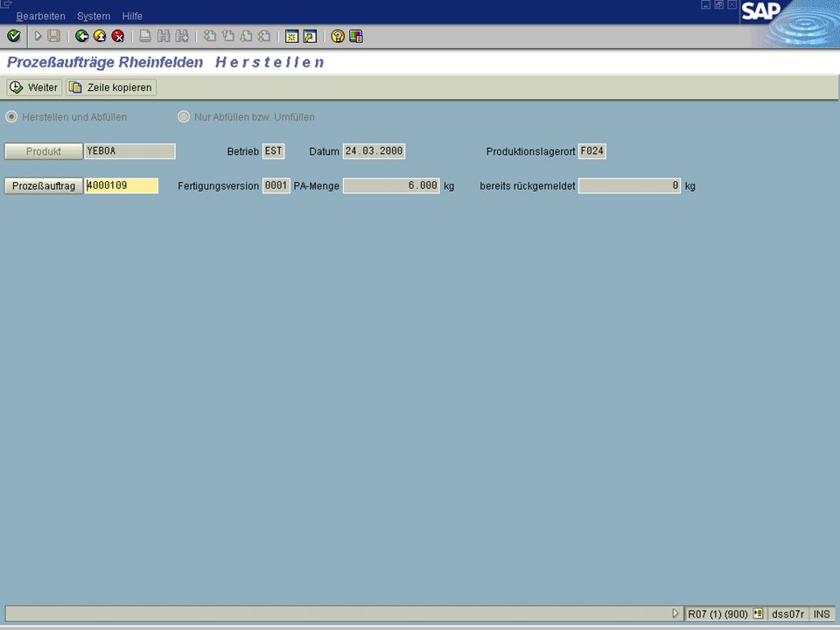The image size is (840, 630).
Task: Click the Produkt field containing YEBOA
Action: (x=129, y=151)
